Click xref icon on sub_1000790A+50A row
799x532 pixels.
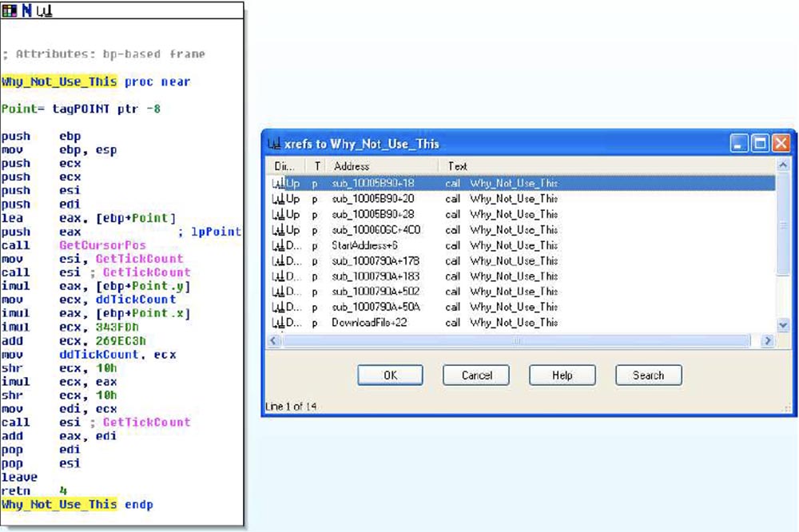(278, 307)
